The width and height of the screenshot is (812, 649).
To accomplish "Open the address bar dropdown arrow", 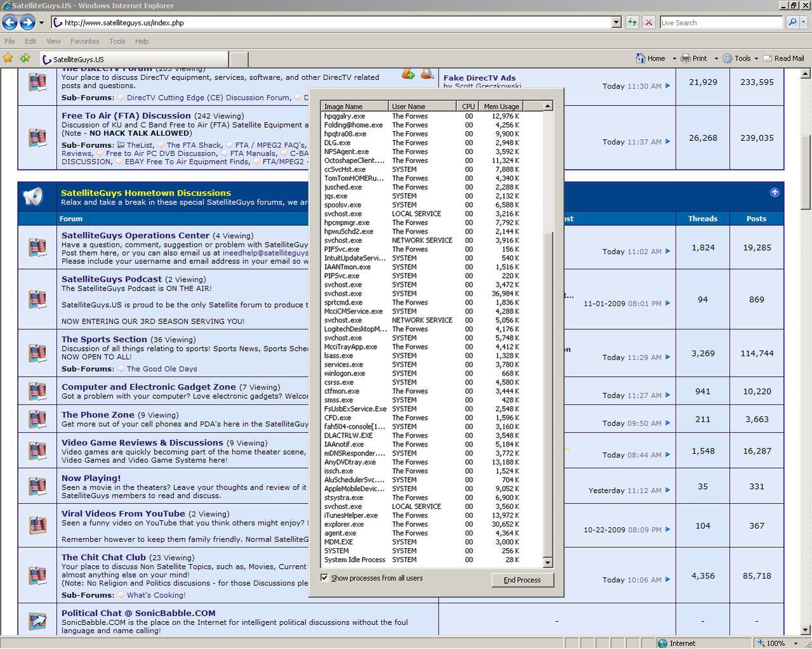I will [616, 22].
